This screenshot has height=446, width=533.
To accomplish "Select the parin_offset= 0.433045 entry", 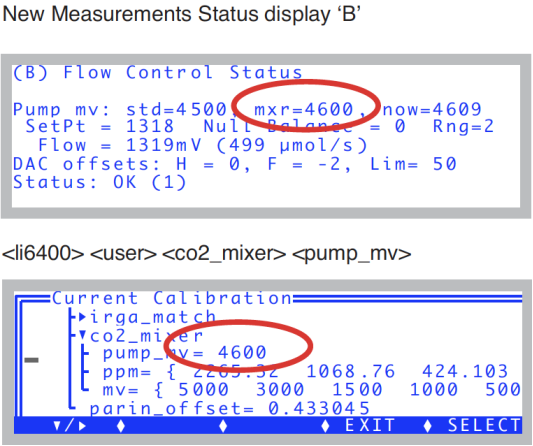I will (x=229, y=408).
